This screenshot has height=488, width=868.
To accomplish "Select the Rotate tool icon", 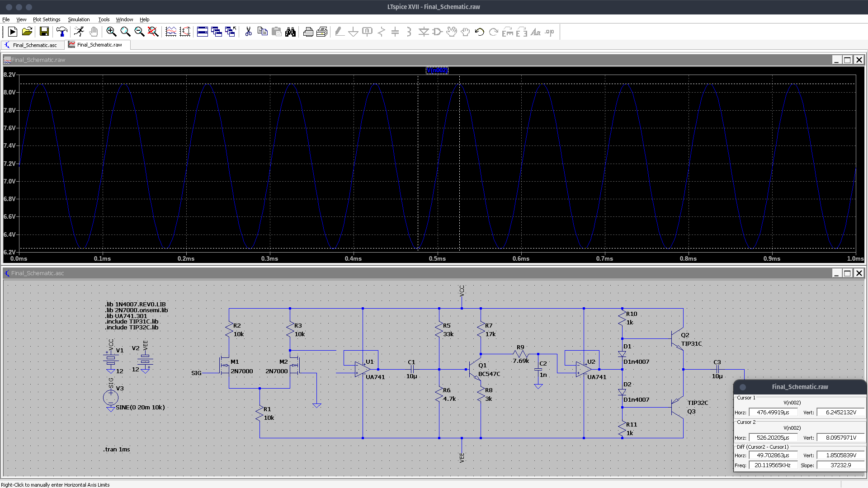I will coord(508,32).
